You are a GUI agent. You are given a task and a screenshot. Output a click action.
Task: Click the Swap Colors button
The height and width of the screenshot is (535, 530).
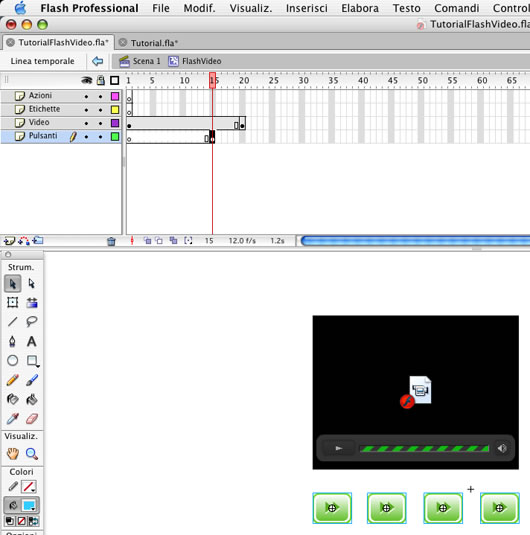click(x=33, y=521)
